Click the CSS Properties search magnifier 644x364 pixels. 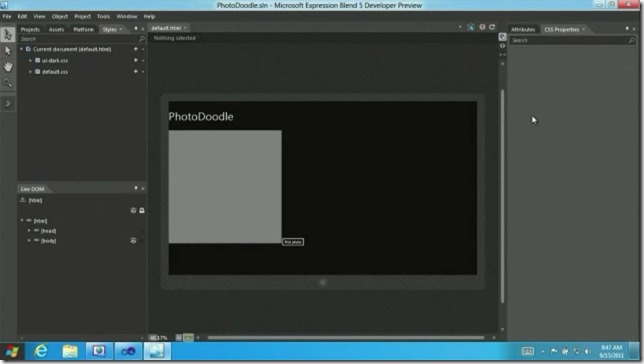[x=632, y=40]
